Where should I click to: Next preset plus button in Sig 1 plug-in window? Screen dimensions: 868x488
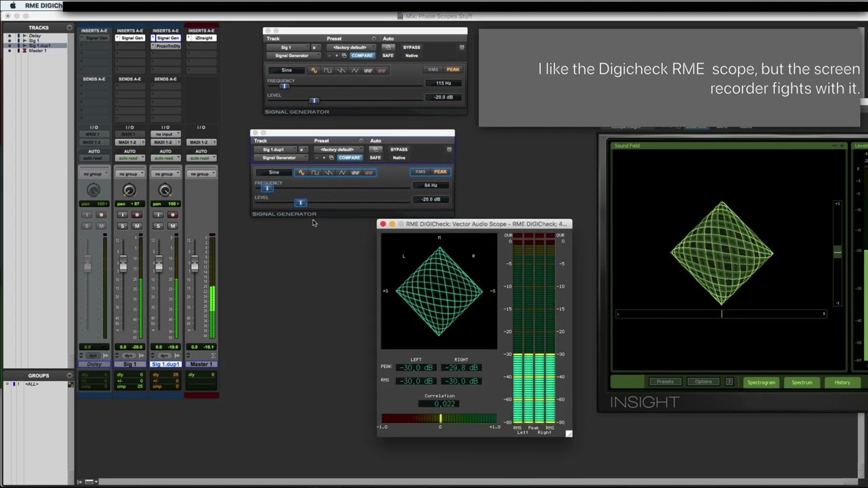click(336, 56)
